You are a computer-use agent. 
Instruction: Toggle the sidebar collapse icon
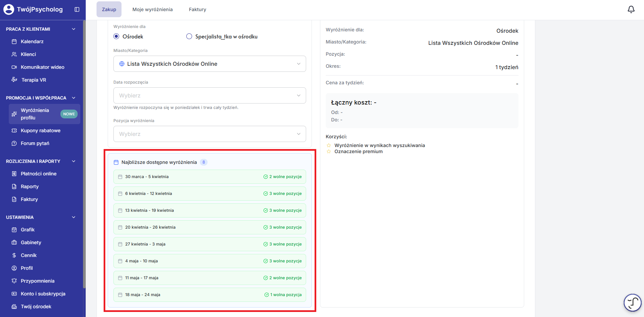tap(77, 9)
